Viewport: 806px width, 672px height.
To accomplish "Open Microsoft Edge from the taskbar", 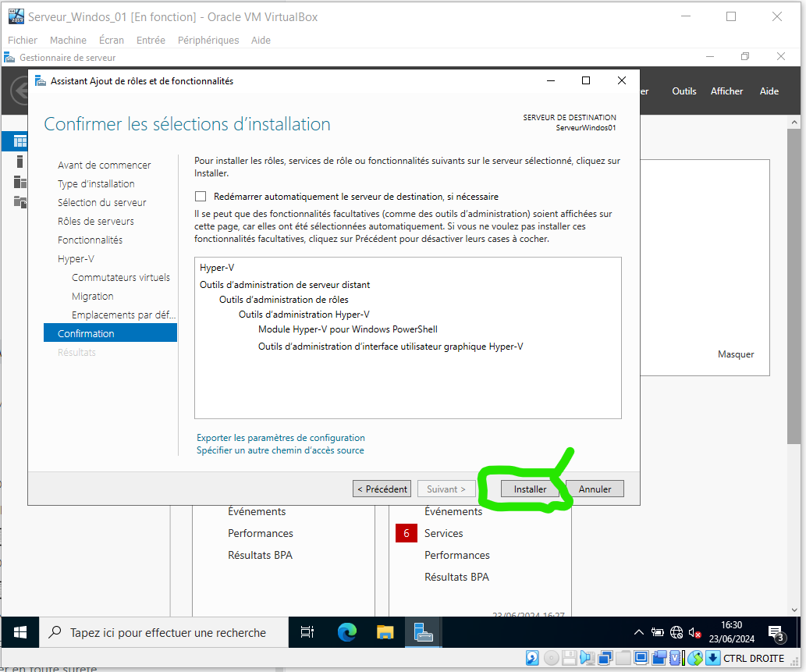I will [x=347, y=632].
